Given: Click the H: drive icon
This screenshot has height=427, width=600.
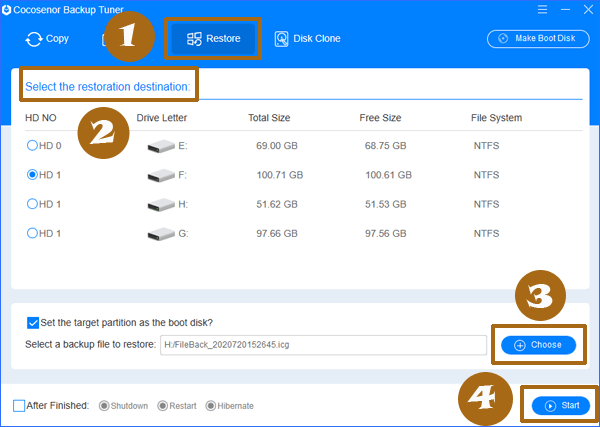Looking at the screenshot, I should click(161, 205).
